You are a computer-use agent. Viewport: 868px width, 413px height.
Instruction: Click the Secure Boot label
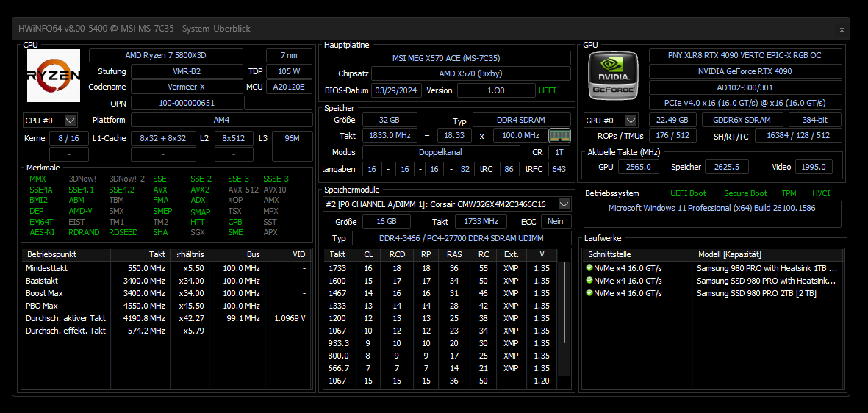click(745, 193)
